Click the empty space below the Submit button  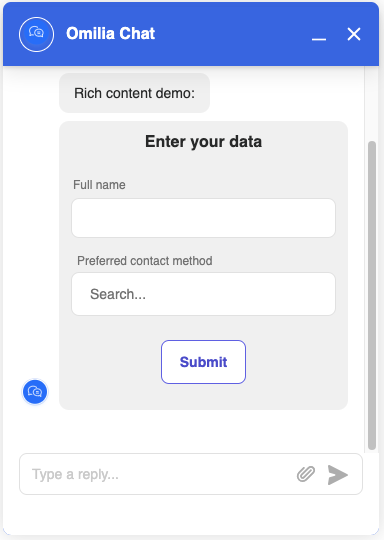coord(203,397)
